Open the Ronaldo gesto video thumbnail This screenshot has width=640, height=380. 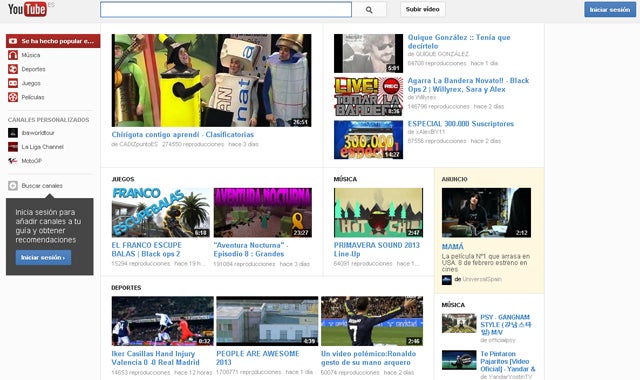tap(372, 321)
